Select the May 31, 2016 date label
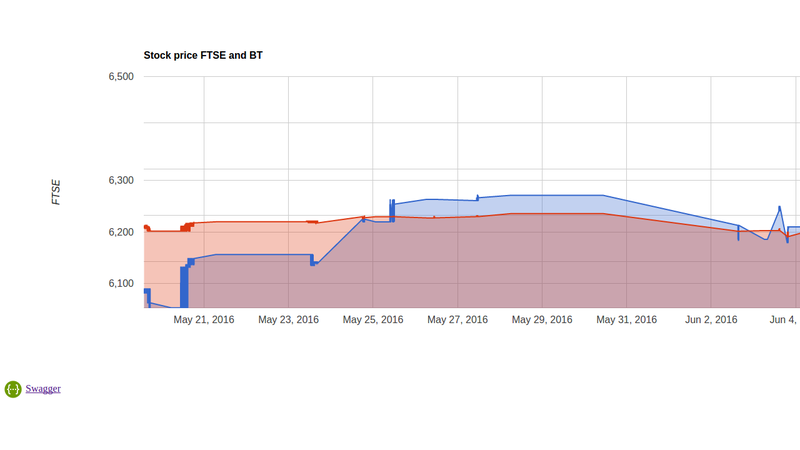 pos(627,320)
